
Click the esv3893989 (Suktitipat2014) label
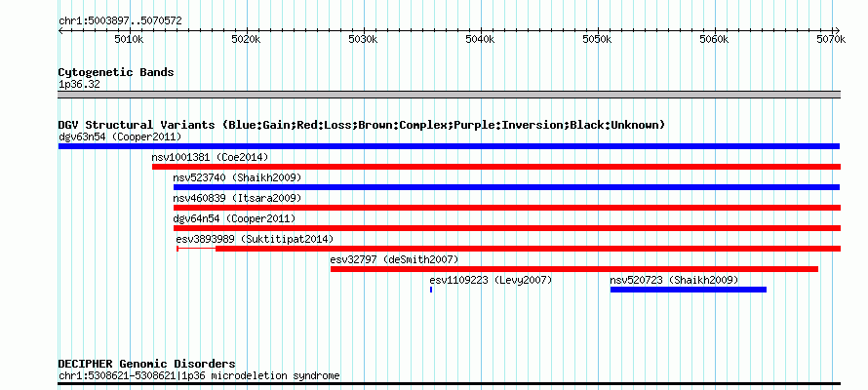point(255,239)
